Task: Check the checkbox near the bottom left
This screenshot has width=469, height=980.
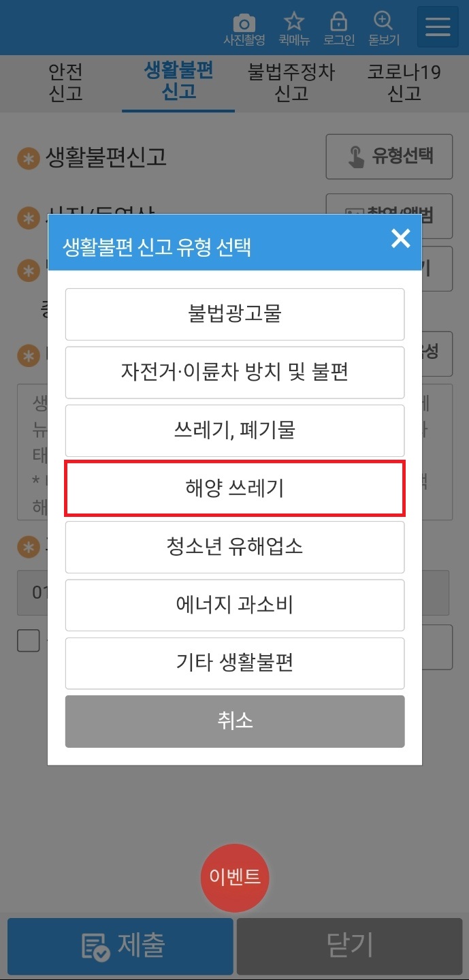Action: 28,641
